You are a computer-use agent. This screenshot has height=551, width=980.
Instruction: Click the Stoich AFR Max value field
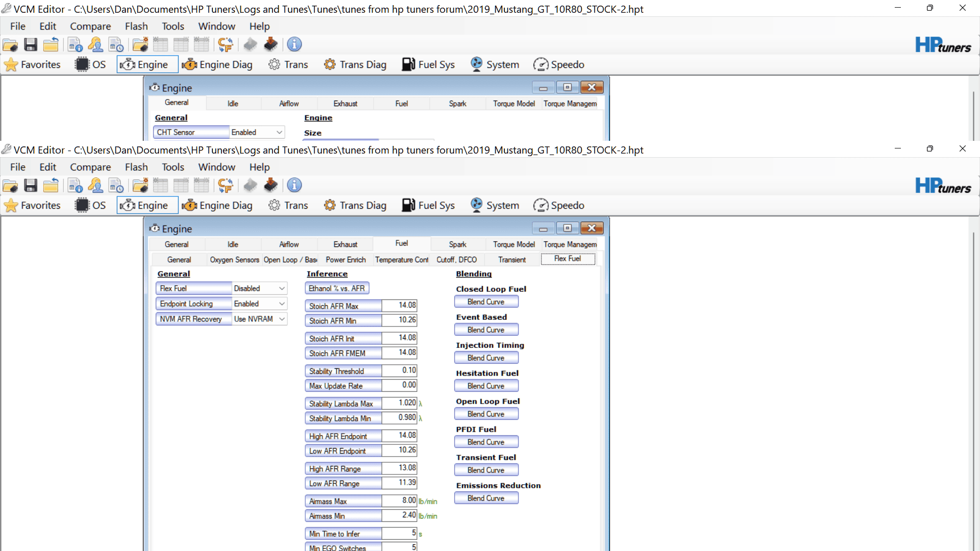click(399, 306)
